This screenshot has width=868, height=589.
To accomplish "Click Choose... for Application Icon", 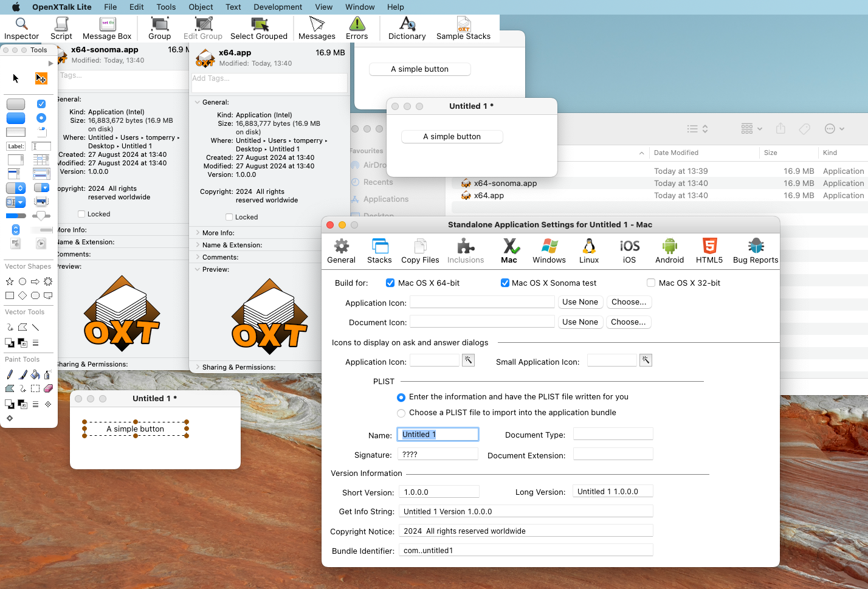I will coord(629,302).
